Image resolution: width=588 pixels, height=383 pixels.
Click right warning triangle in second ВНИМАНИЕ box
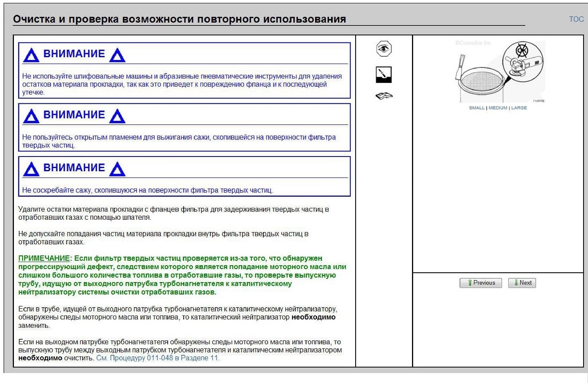(117, 116)
